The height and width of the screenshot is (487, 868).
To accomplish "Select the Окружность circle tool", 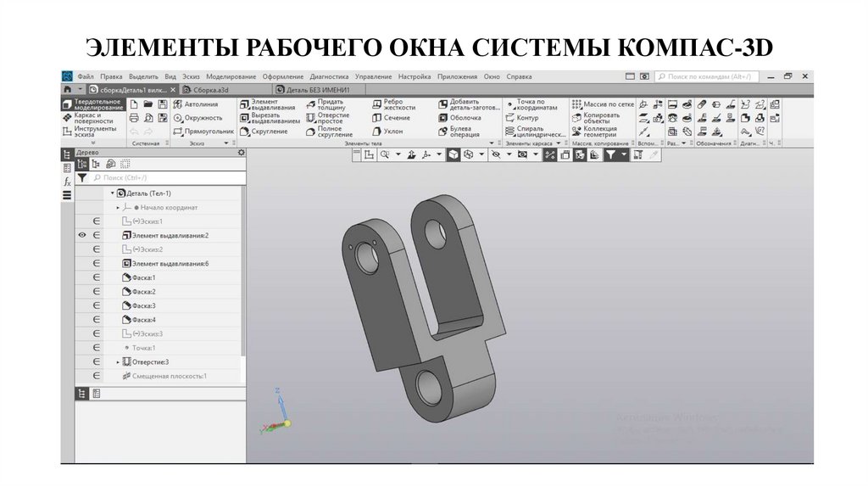I will [198, 118].
